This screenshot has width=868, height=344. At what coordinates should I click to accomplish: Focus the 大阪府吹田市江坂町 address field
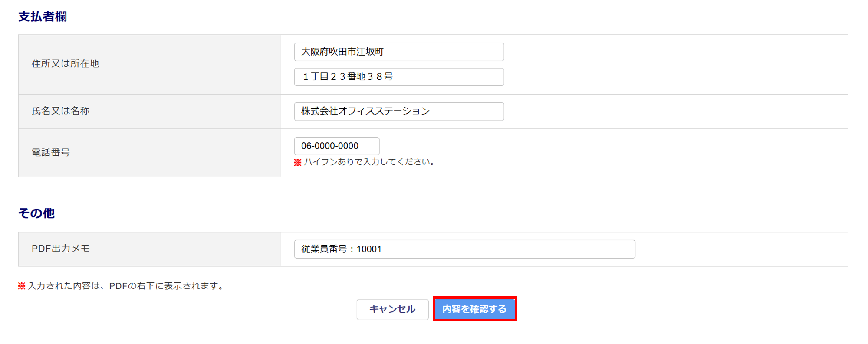(x=398, y=52)
